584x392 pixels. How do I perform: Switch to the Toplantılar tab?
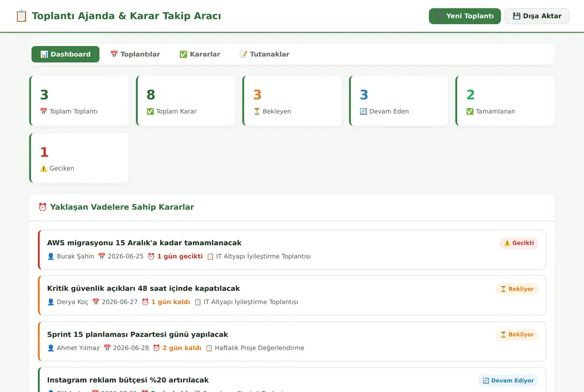pyautogui.click(x=135, y=54)
